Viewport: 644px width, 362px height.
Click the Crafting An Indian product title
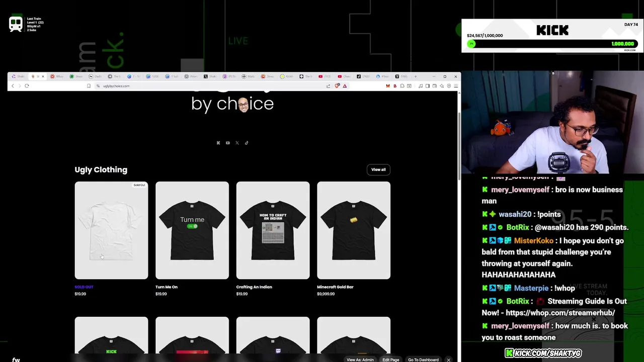pos(254,287)
